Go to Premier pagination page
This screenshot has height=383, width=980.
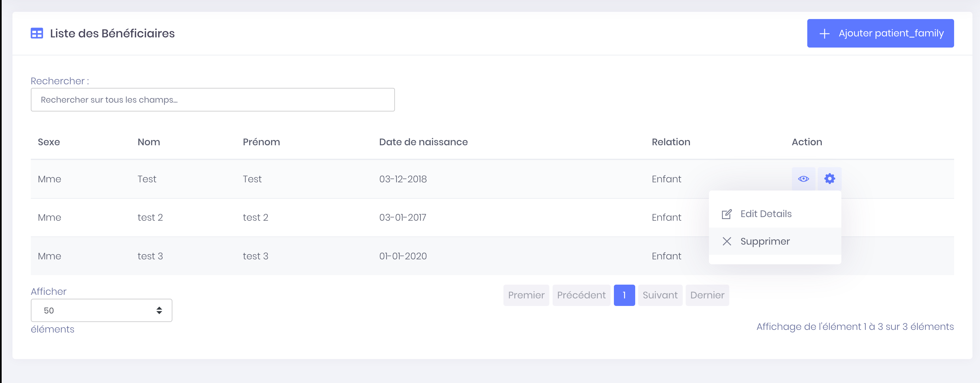(x=526, y=295)
